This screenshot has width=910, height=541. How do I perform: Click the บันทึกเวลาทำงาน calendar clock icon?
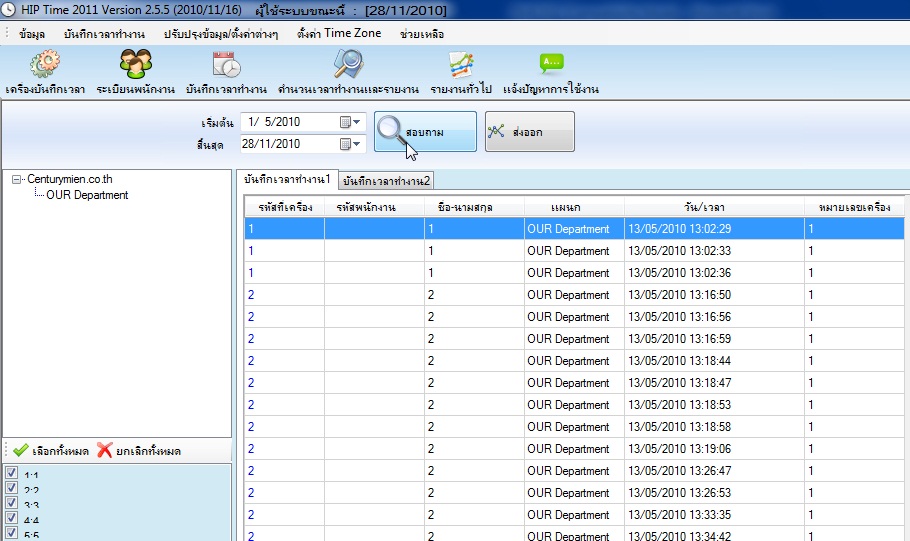[x=226, y=66]
